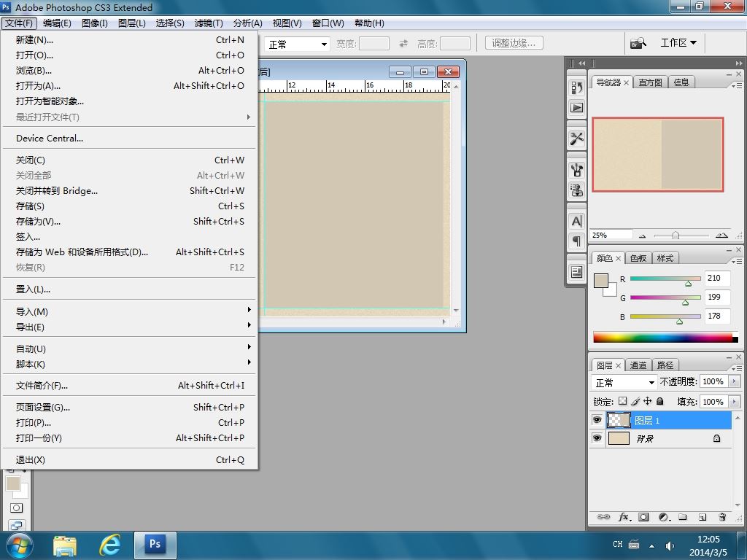Click the foreground color swatch in Color panel

(601, 281)
